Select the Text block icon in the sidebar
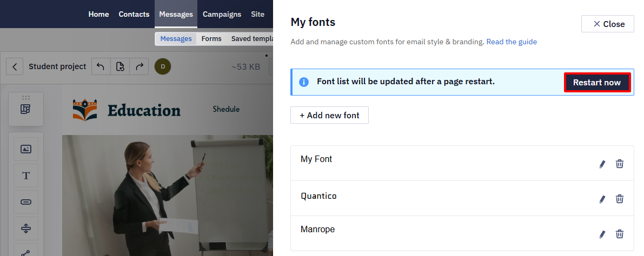Image resolution: width=644 pixels, height=256 pixels. 26,176
